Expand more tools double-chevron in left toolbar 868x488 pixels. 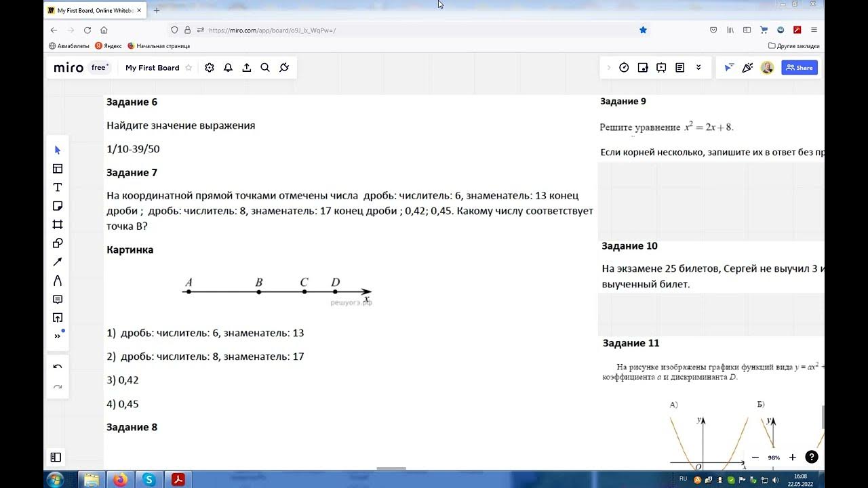58,336
